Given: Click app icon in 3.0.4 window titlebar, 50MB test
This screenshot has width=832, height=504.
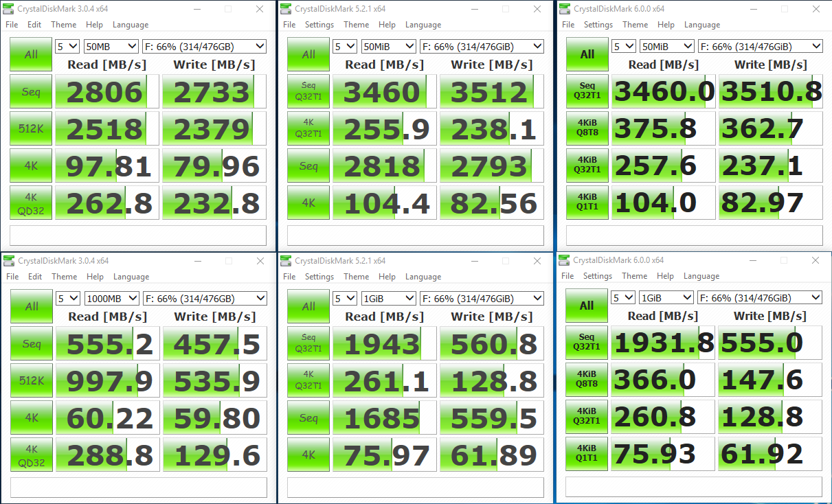Looking at the screenshot, I should [9, 9].
